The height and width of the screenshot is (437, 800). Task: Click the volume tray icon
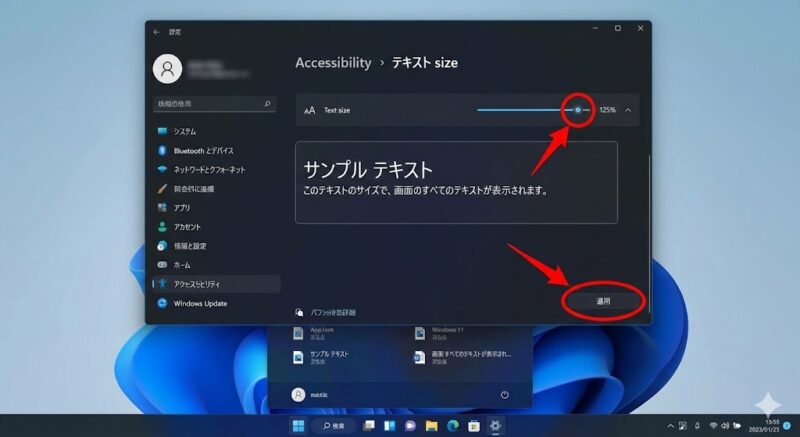tap(725, 426)
